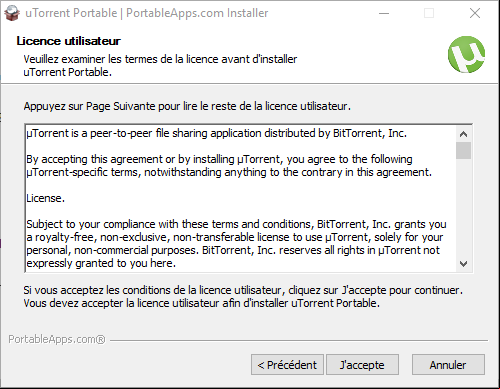Click the PortableApps.com® branding label
Screen dimensions: 500x389
point(57,339)
